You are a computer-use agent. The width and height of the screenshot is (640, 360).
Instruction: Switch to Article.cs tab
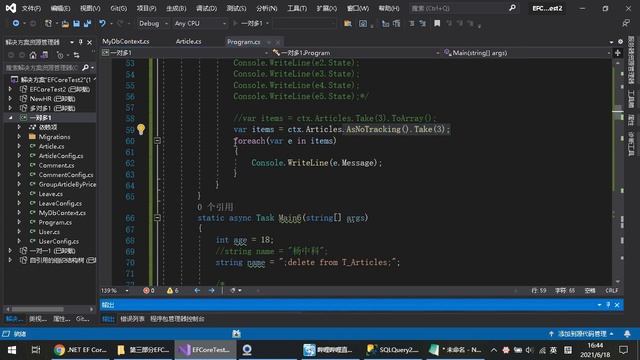click(188, 42)
